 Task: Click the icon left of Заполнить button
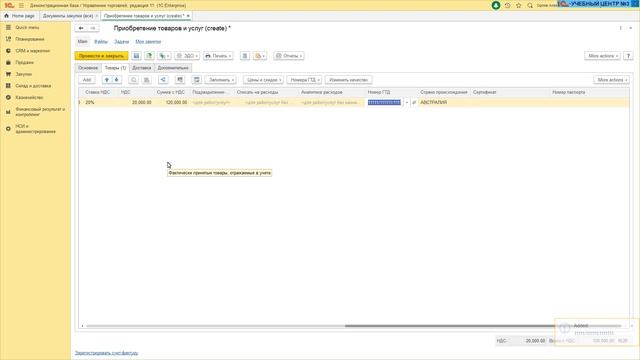tap(196, 80)
